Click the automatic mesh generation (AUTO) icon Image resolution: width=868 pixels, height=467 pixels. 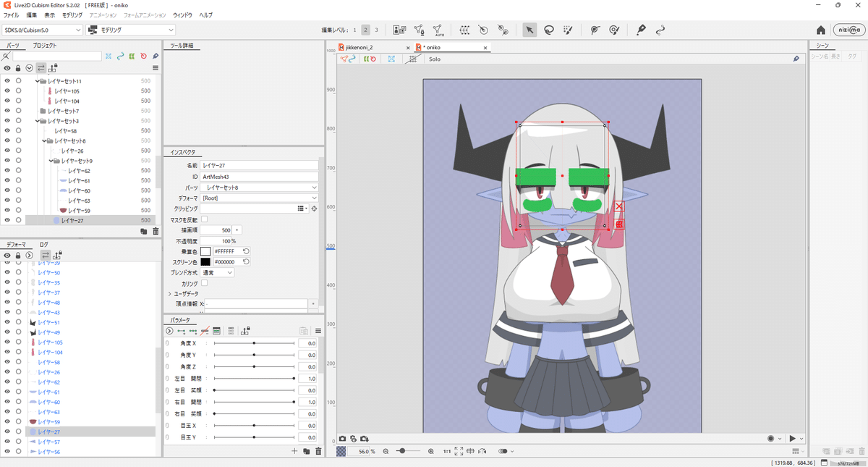438,30
